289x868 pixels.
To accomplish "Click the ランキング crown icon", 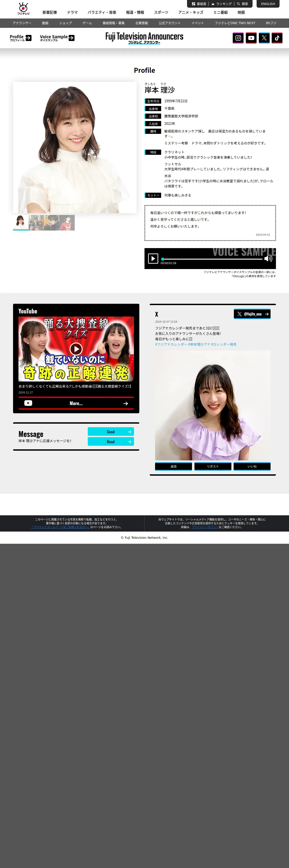I will pyautogui.click(x=213, y=4).
